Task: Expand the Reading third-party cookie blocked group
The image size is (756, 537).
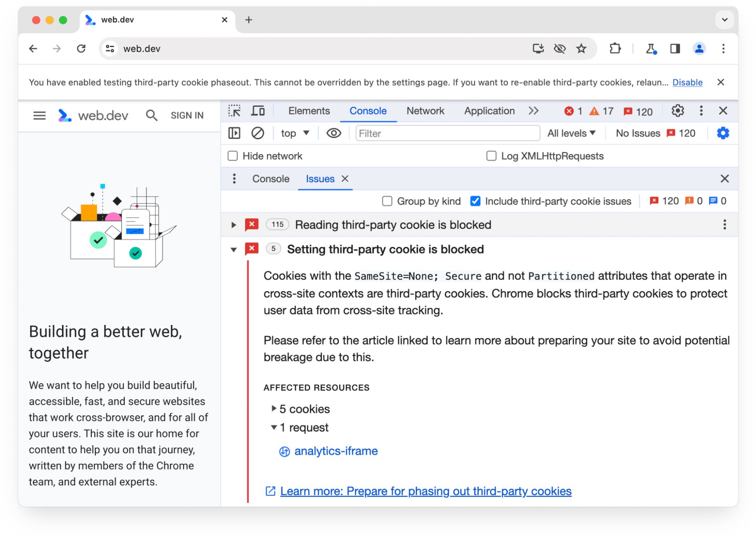Action: [x=233, y=225]
